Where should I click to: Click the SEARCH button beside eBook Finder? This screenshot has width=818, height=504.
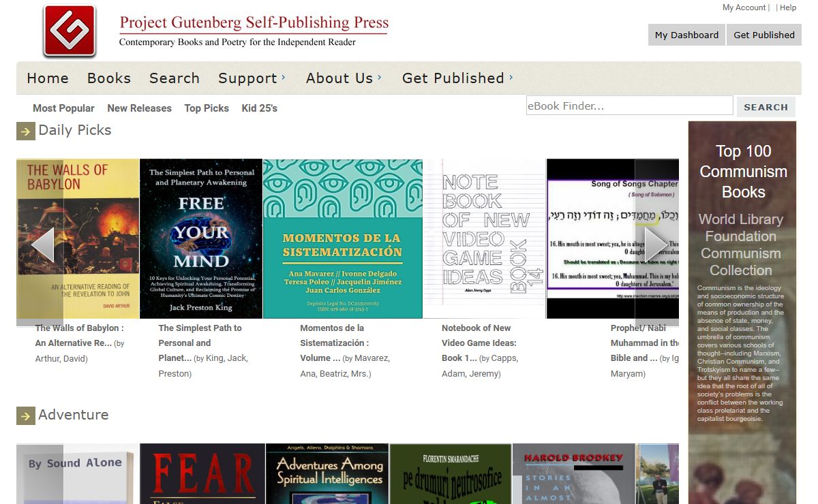pos(766,107)
